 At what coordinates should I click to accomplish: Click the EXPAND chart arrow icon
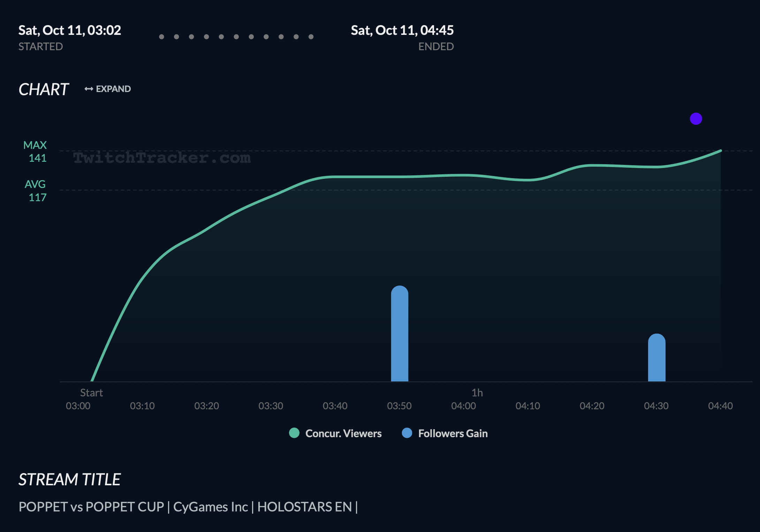pos(89,89)
